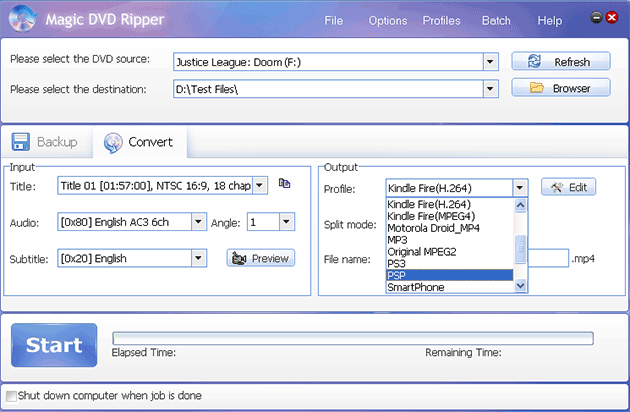
Task: Expand the DVD source dropdown arrow
Action: coord(490,62)
